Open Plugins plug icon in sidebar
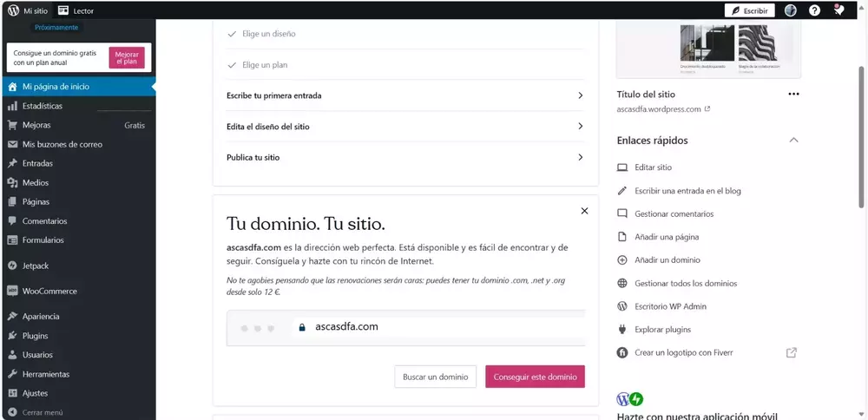The image size is (868, 420). pyautogui.click(x=12, y=336)
